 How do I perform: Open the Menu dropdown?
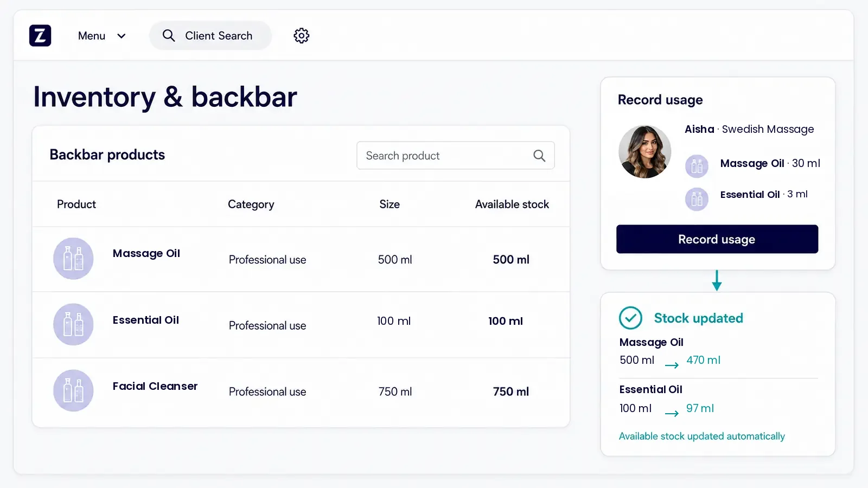click(102, 36)
